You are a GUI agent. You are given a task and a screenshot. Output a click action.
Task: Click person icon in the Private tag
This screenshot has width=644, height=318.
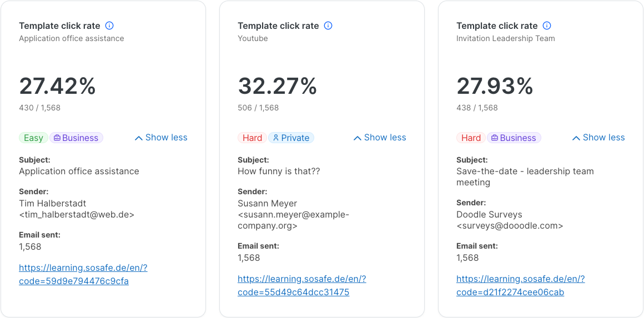[275, 138]
